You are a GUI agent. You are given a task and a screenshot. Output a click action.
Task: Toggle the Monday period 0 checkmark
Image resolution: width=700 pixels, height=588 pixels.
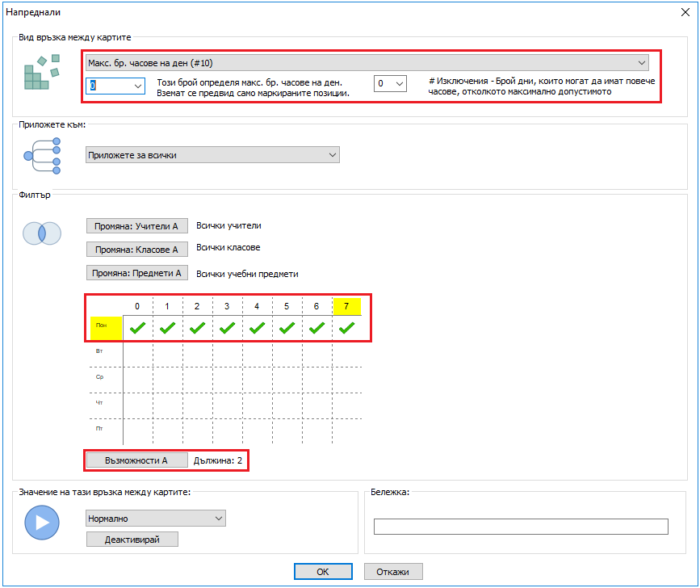(138, 328)
